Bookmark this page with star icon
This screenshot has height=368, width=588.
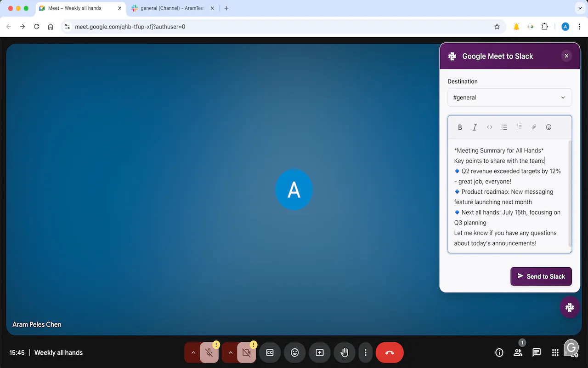point(497,27)
